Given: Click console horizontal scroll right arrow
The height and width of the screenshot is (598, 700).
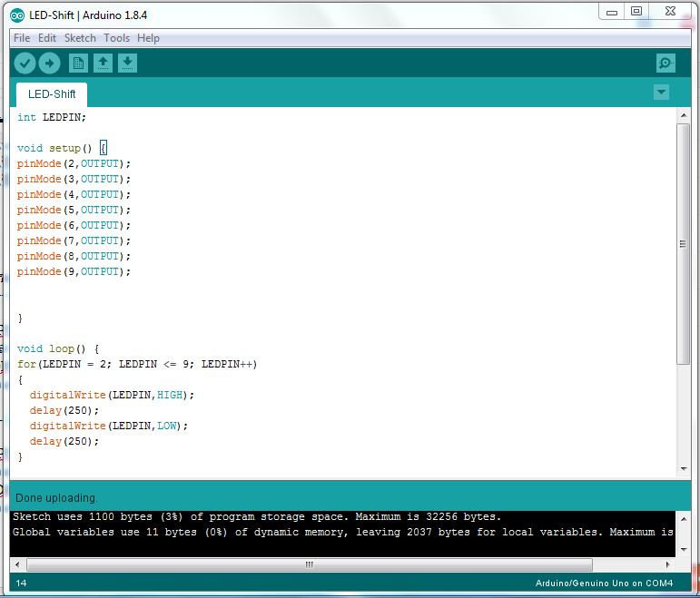Looking at the screenshot, I should [x=667, y=564].
